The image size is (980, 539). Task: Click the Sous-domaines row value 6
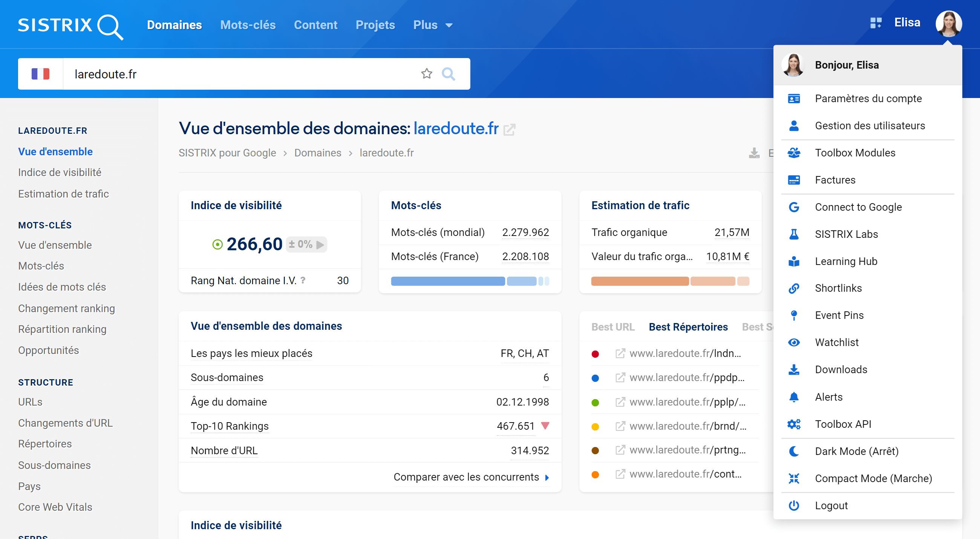click(x=546, y=377)
